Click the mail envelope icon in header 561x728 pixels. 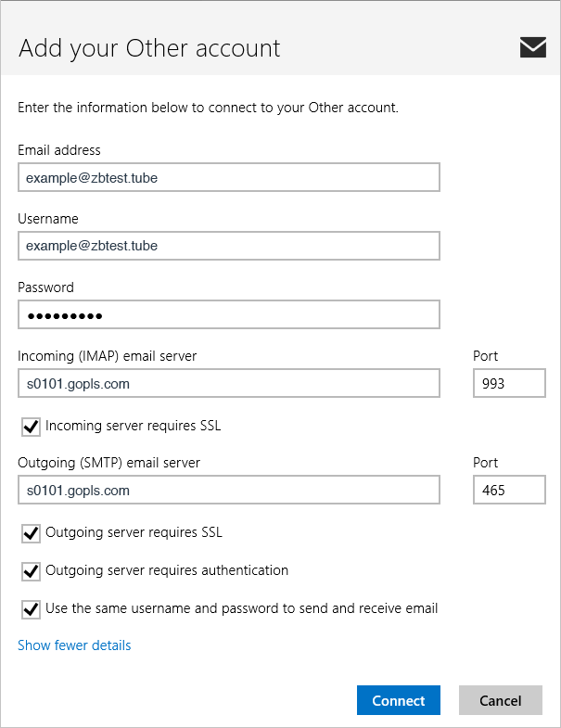[x=532, y=47]
